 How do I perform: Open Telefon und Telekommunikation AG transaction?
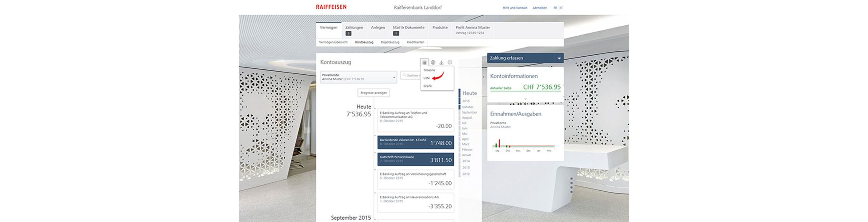tap(415, 120)
